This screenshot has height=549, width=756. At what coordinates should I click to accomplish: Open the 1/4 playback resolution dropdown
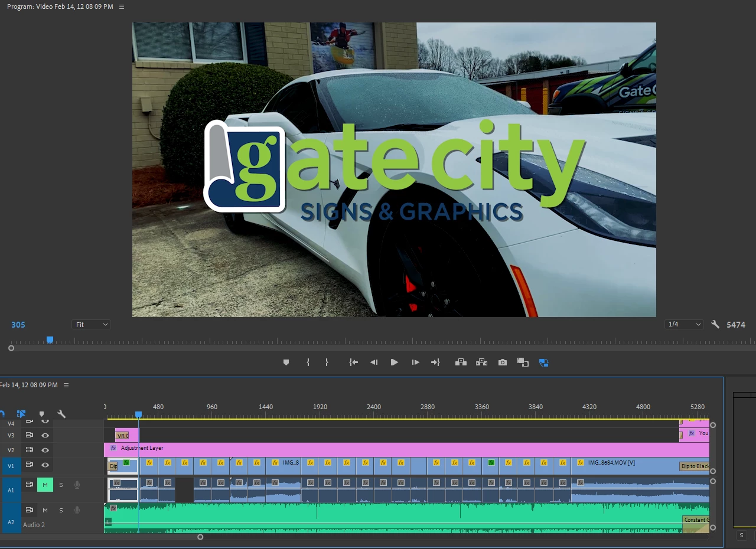tap(684, 325)
